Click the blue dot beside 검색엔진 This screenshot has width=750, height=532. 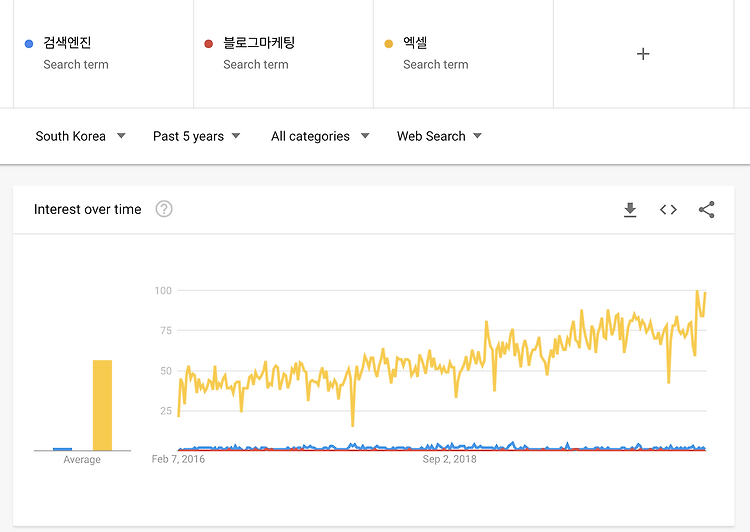tap(29, 44)
